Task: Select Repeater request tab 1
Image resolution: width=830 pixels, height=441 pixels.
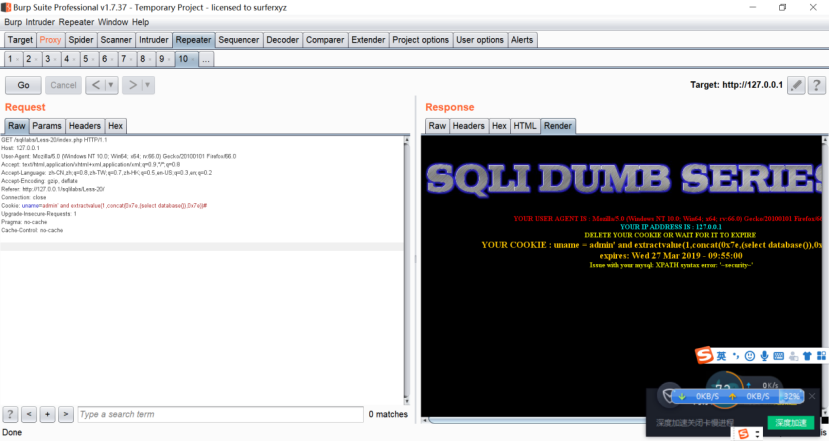Action: [x=13, y=59]
